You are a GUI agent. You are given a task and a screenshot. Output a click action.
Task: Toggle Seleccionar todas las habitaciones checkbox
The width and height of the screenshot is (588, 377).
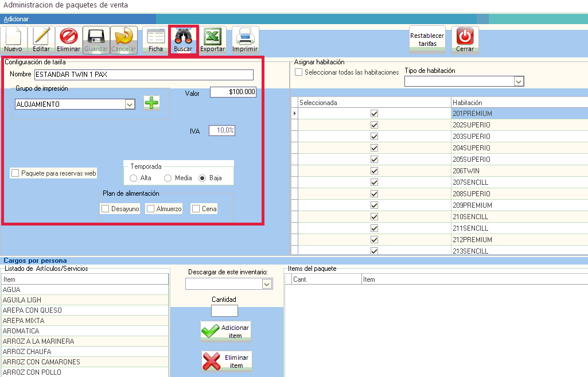[298, 72]
